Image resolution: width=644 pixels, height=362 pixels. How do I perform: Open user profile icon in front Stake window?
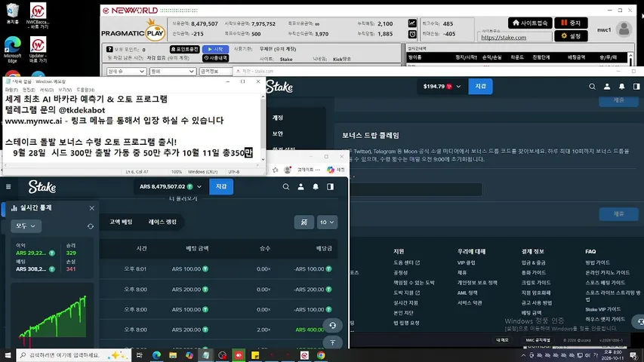tap(300, 187)
